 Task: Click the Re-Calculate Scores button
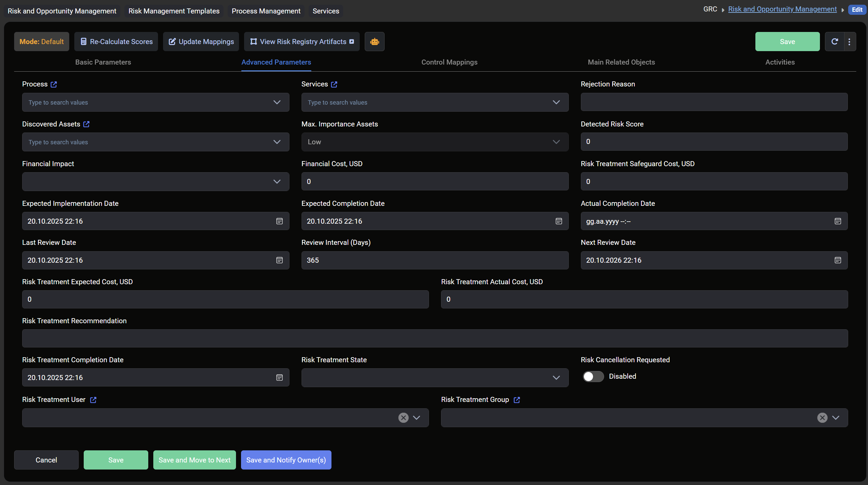pos(116,41)
